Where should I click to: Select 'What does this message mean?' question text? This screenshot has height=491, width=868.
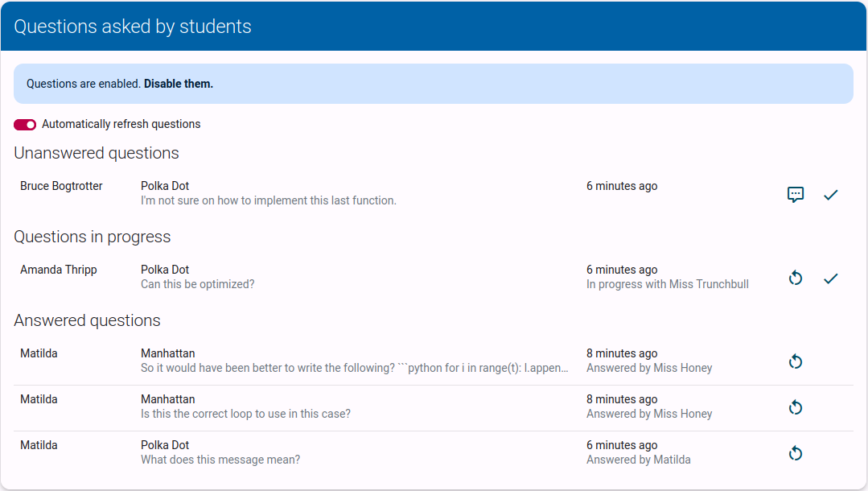click(x=220, y=460)
